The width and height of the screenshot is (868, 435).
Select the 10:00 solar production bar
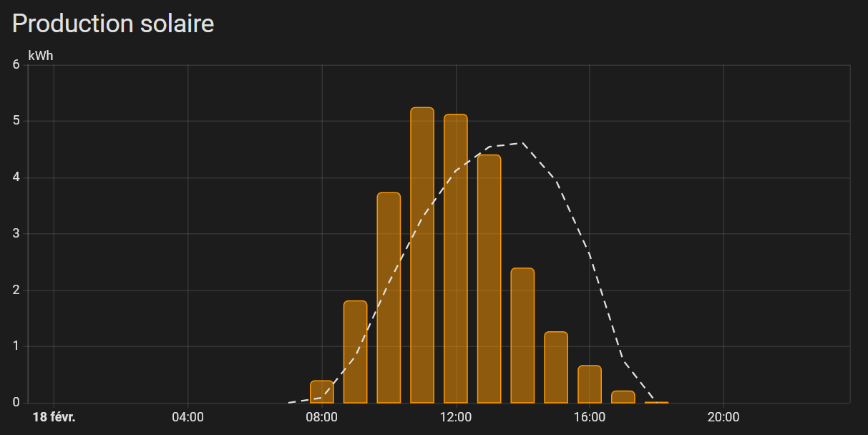coord(389,298)
